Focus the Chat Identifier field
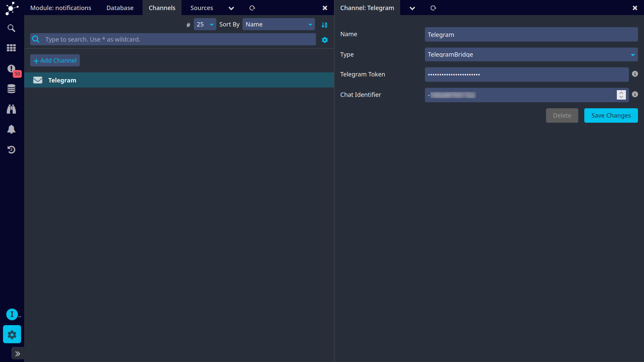Viewport: 644px width, 362px height. pyautogui.click(x=527, y=95)
